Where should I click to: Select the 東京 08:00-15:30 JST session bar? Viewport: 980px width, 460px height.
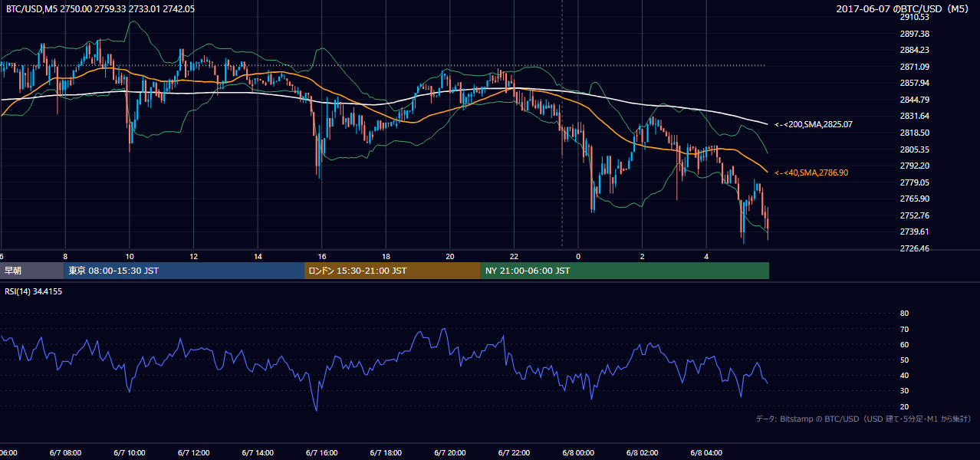(x=184, y=271)
